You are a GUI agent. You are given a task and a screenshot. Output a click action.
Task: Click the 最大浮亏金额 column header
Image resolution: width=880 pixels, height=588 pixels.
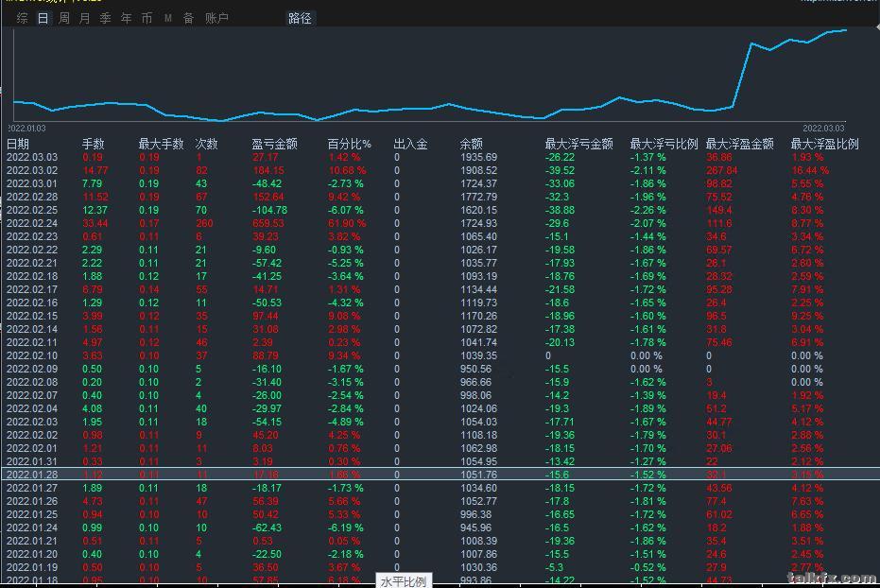578,144
